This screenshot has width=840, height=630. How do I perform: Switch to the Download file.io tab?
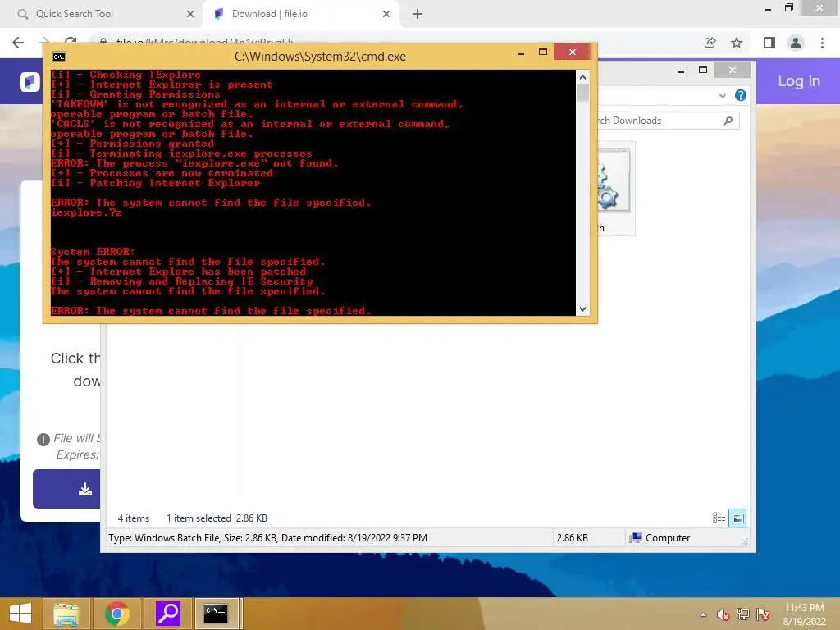click(x=300, y=14)
